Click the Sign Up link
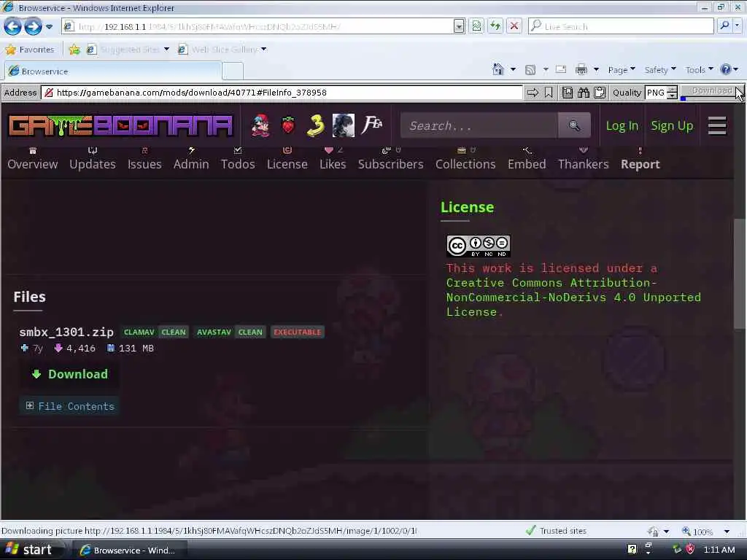747x560 pixels. click(x=672, y=125)
